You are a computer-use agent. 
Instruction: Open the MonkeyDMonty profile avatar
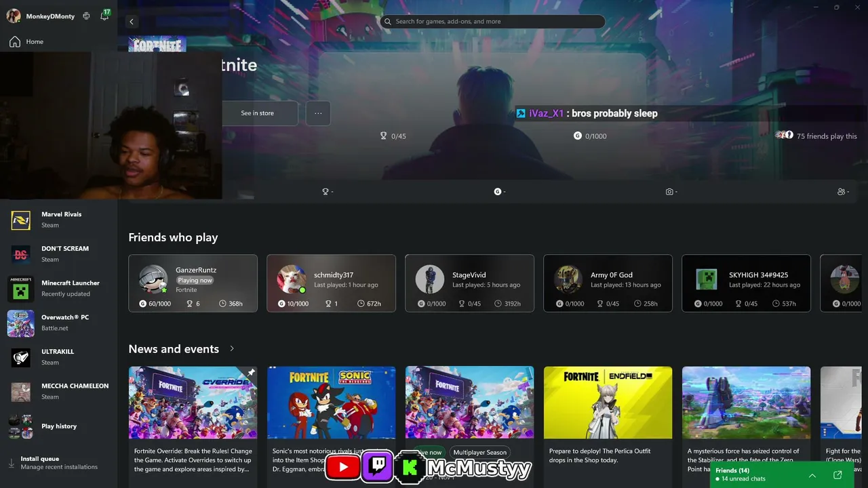(14, 16)
